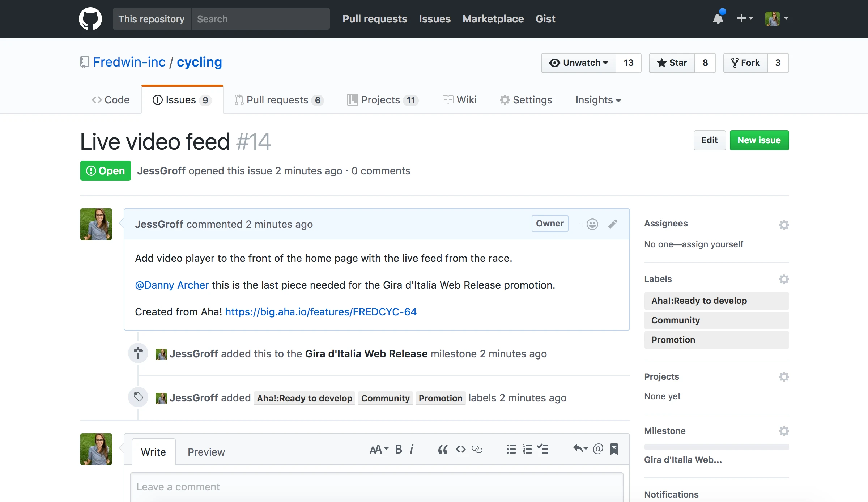Open the plus create-new dropdown
The width and height of the screenshot is (868, 502).
click(745, 18)
